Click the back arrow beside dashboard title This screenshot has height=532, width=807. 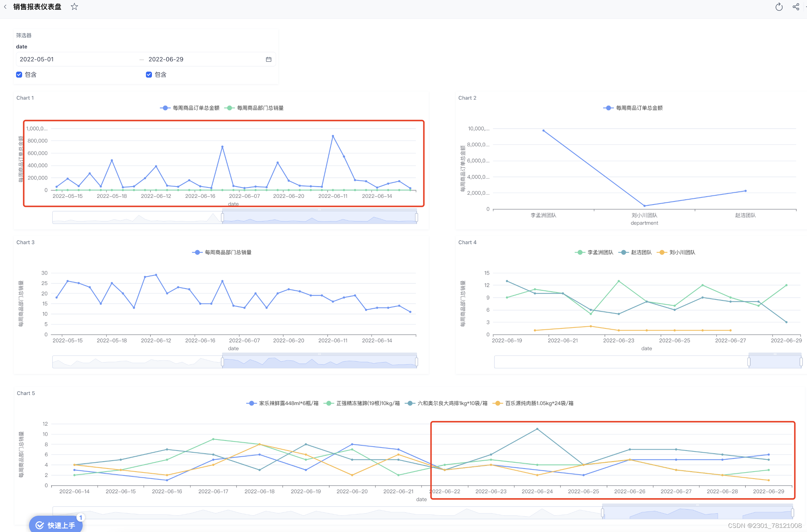[5, 7]
